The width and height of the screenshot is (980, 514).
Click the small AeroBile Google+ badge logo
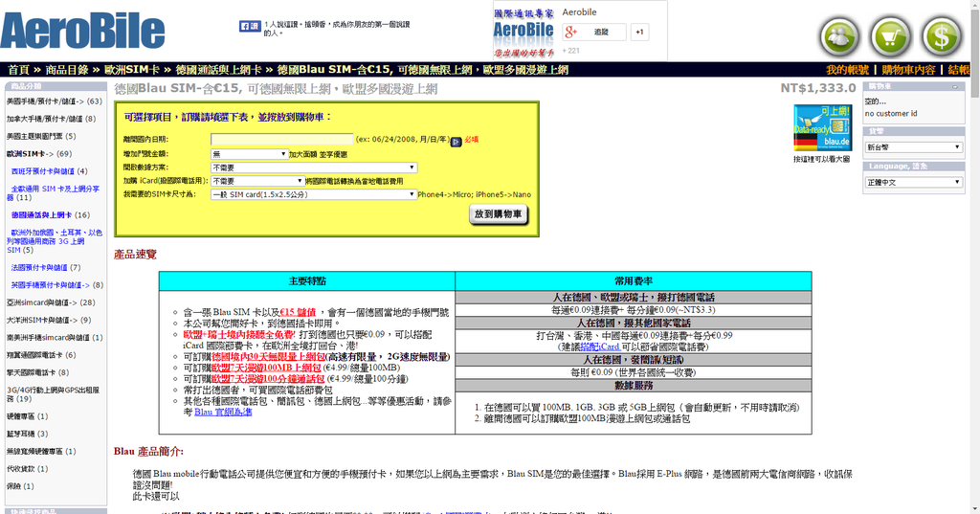[523, 33]
